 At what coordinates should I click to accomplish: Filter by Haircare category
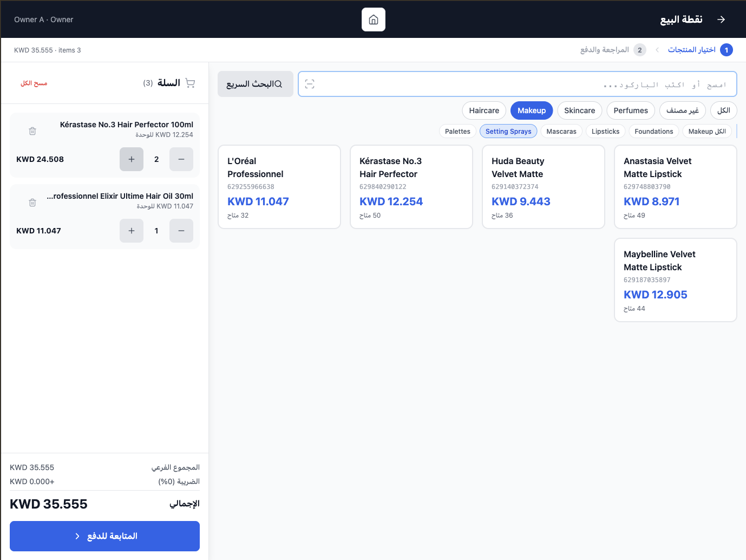484,110
